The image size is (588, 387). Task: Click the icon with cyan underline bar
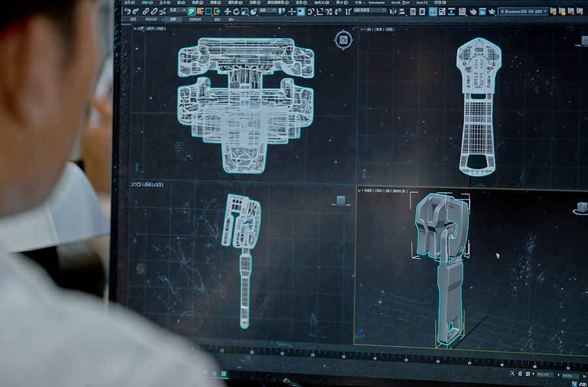click(x=451, y=12)
